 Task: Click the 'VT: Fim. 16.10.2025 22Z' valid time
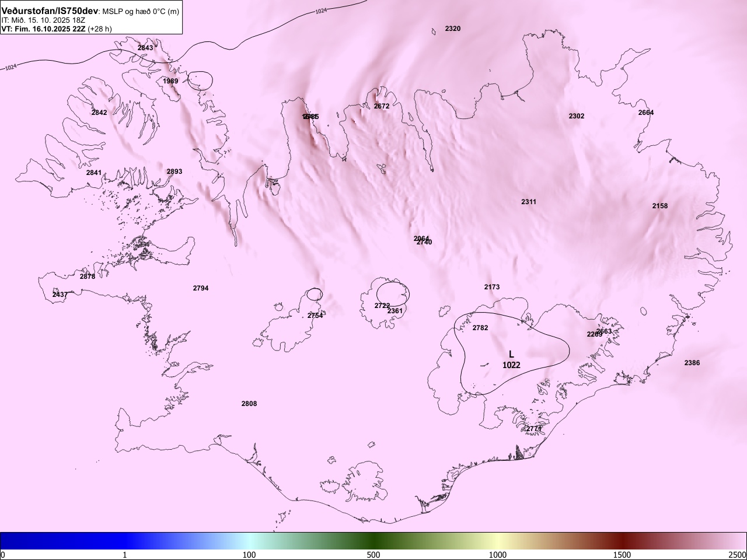click(43, 29)
